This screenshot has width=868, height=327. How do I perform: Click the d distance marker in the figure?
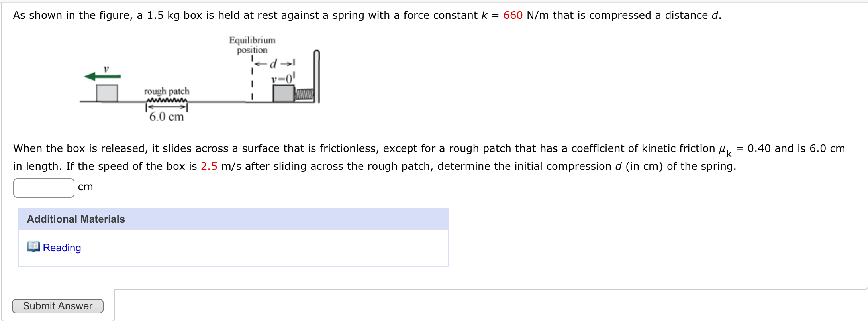274,63
